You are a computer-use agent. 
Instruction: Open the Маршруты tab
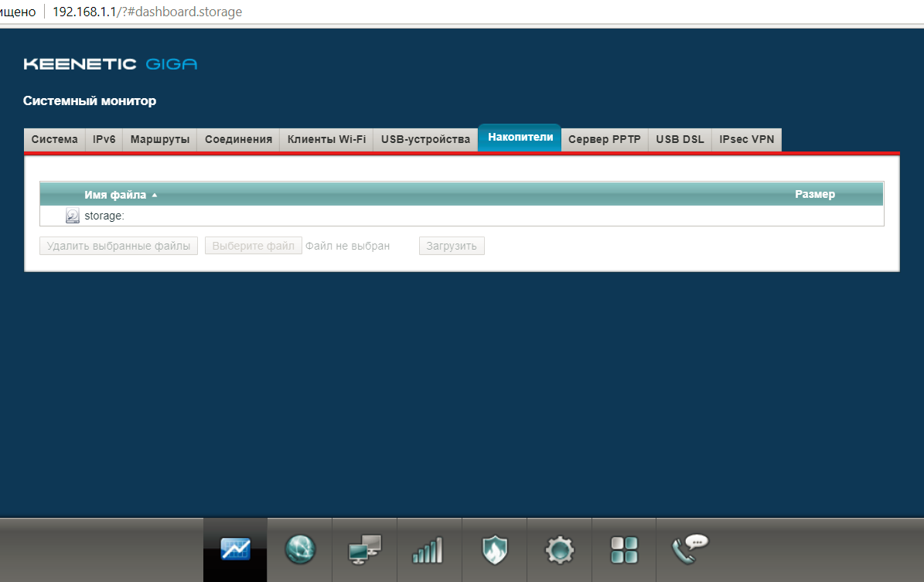[x=160, y=140]
